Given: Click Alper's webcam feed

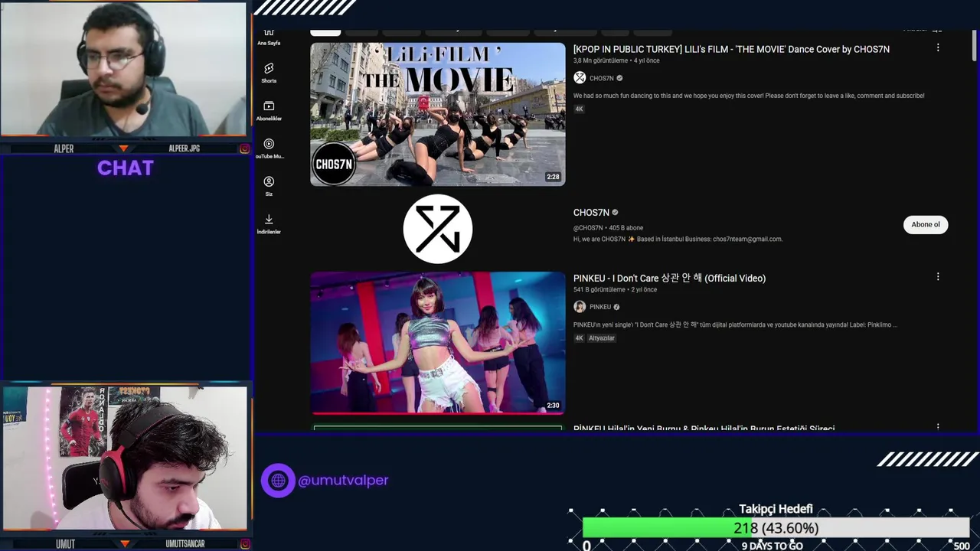Looking at the screenshot, I should (x=123, y=70).
